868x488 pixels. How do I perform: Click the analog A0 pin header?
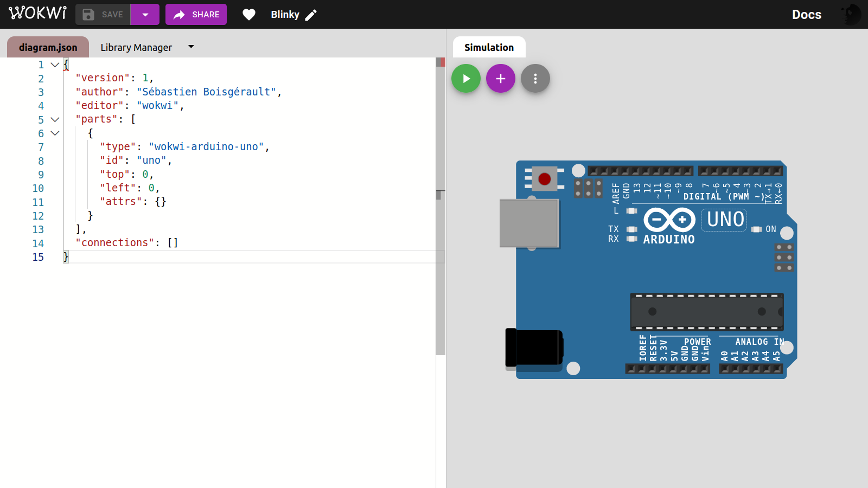pos(725,369)
